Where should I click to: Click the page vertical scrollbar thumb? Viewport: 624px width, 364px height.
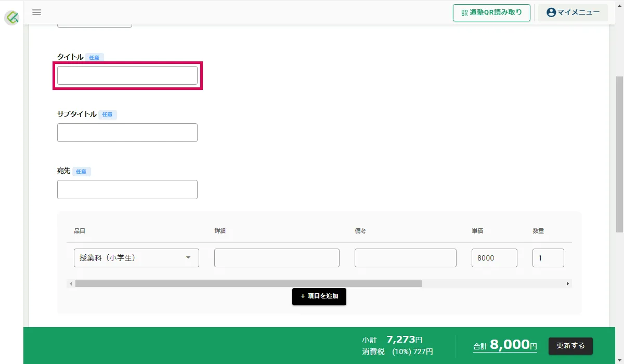(x=619, y=153)
